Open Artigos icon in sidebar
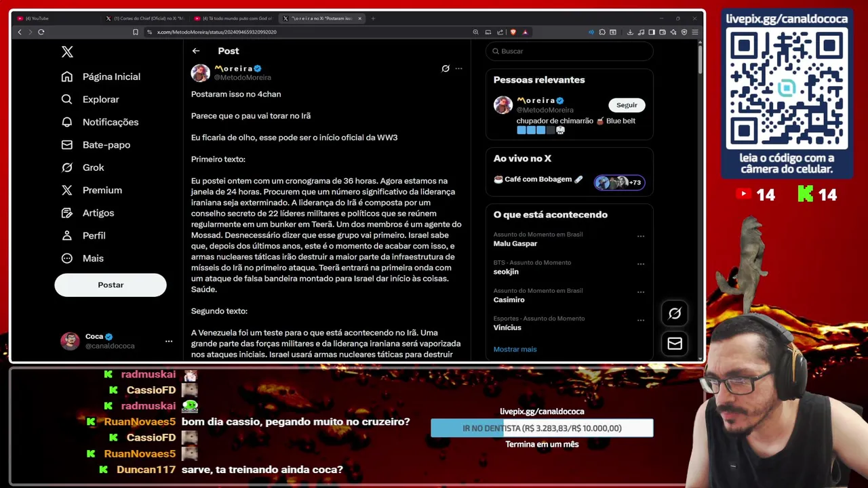The width and height of the screenshot is (868, 488). [66, 213]
